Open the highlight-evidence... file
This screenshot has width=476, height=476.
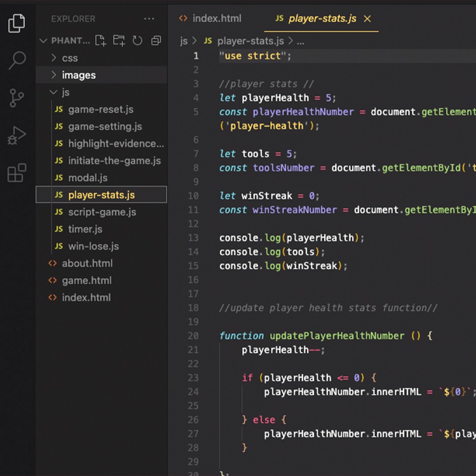click(101, 143)
